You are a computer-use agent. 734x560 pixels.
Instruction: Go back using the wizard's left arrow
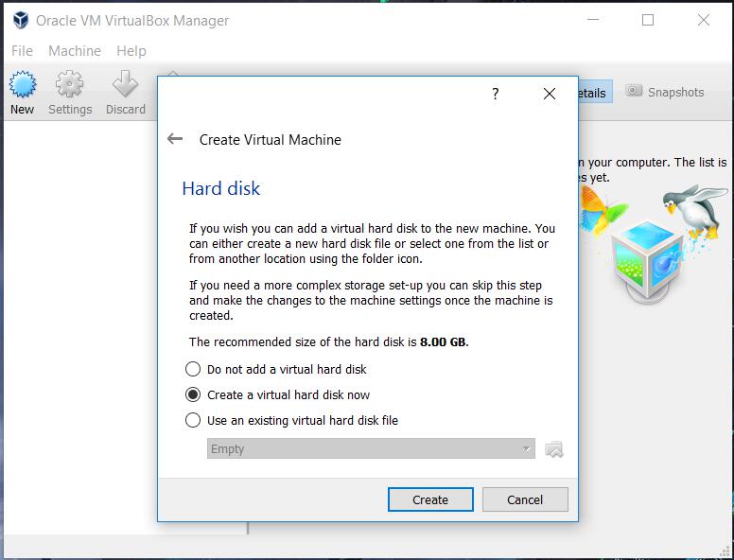point(175,139)
